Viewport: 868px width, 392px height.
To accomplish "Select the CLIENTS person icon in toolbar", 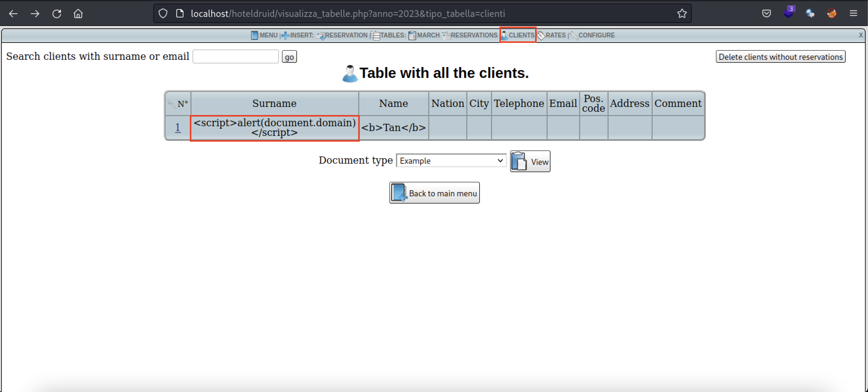I will click(504, 35).
